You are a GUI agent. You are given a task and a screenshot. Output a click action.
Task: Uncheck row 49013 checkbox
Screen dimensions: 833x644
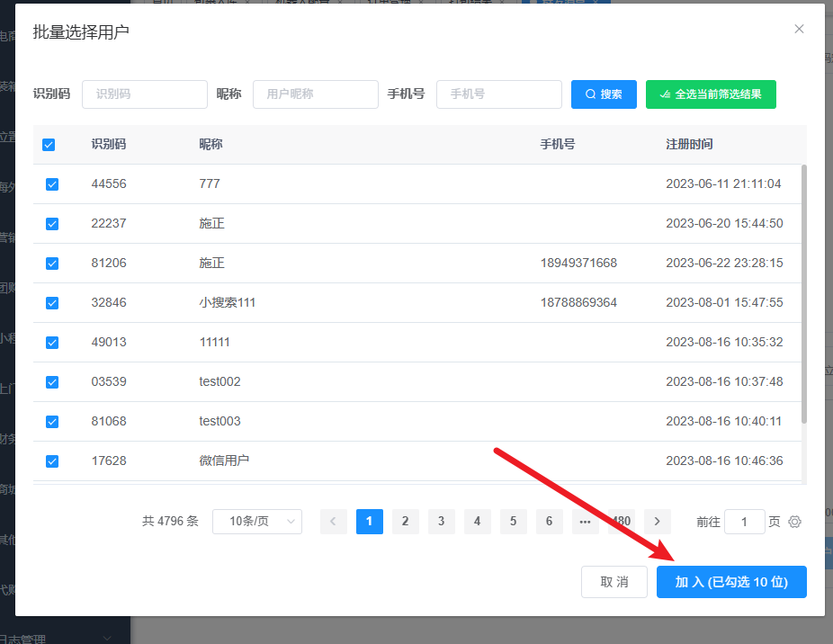pyautogui.click(x=52, y=343)
